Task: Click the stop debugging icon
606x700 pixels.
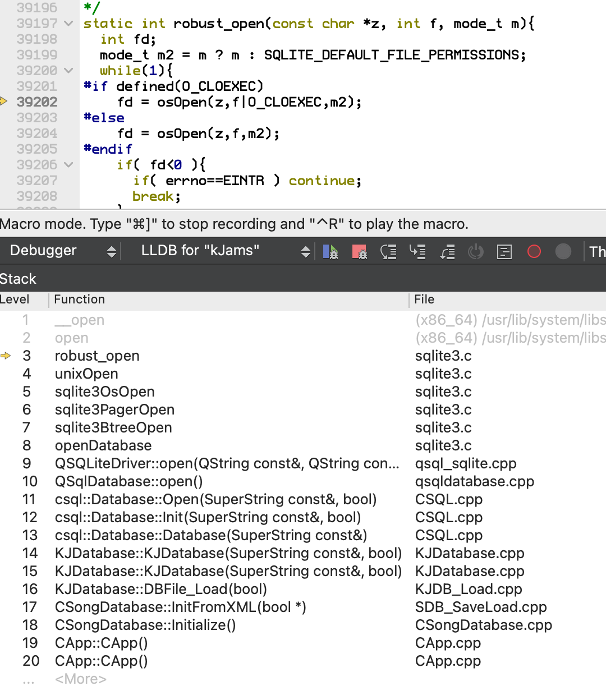Action: point(359,251)
